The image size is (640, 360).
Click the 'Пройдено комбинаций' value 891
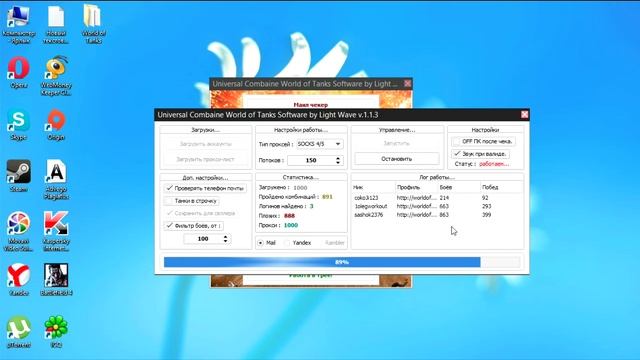point(327,197)
